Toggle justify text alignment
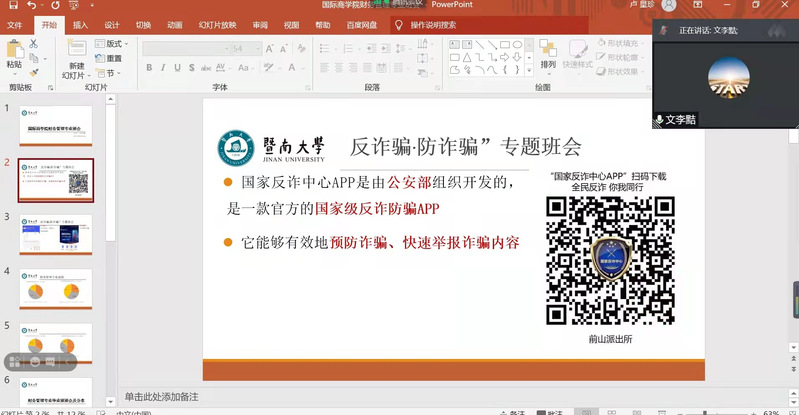 tap(367, 68)
